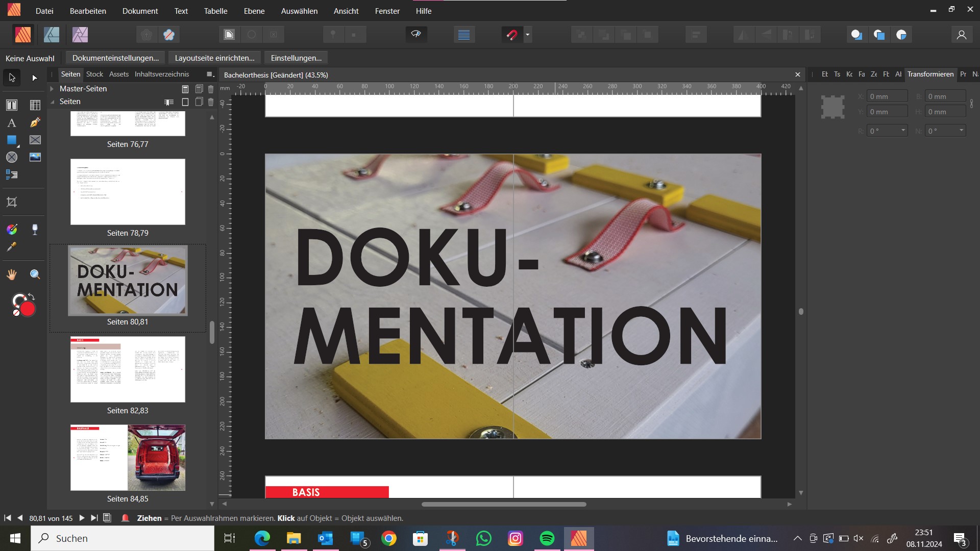This screenshot has width=980, height=551.
Task: Select the Vector Crop tool
Action: (12, 202)
